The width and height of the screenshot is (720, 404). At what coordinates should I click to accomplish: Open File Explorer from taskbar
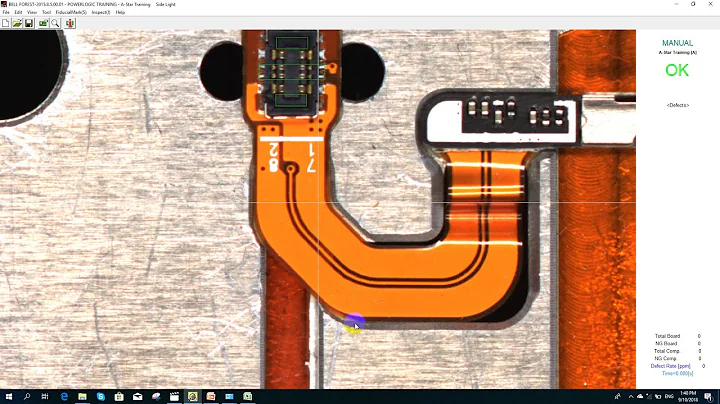click(82, 396)
